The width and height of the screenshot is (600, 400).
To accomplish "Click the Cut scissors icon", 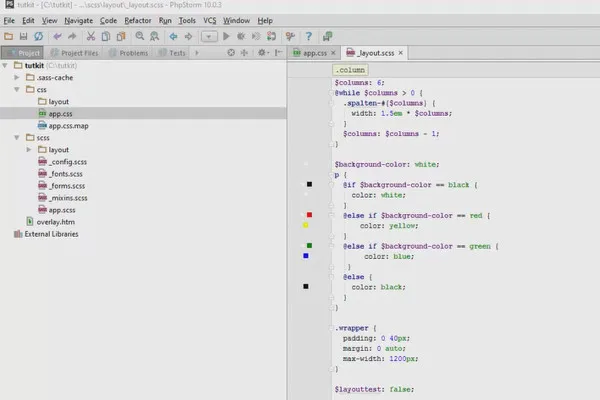I will (91, 36).
